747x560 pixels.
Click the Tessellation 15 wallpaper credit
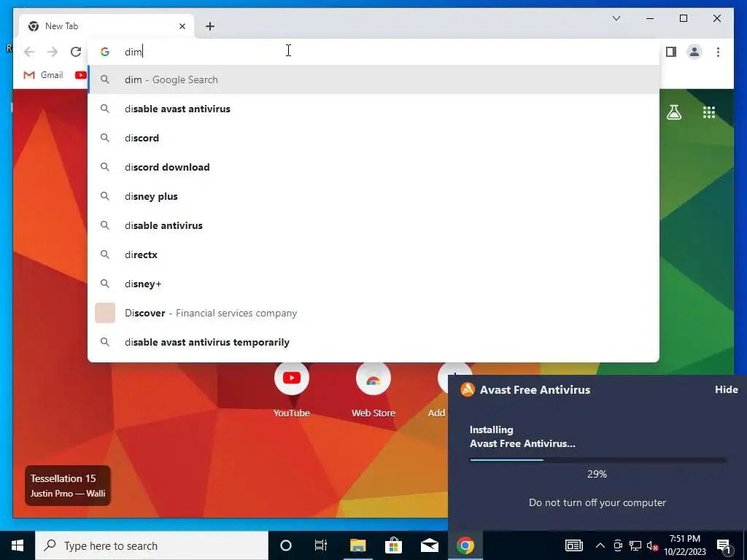click(x=68, y=485)
